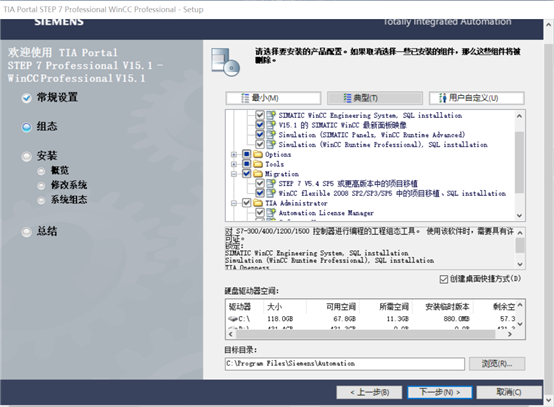Click down arrow of description box scrollbar
Screen dimensions: 554x407
tap(520, 264)
